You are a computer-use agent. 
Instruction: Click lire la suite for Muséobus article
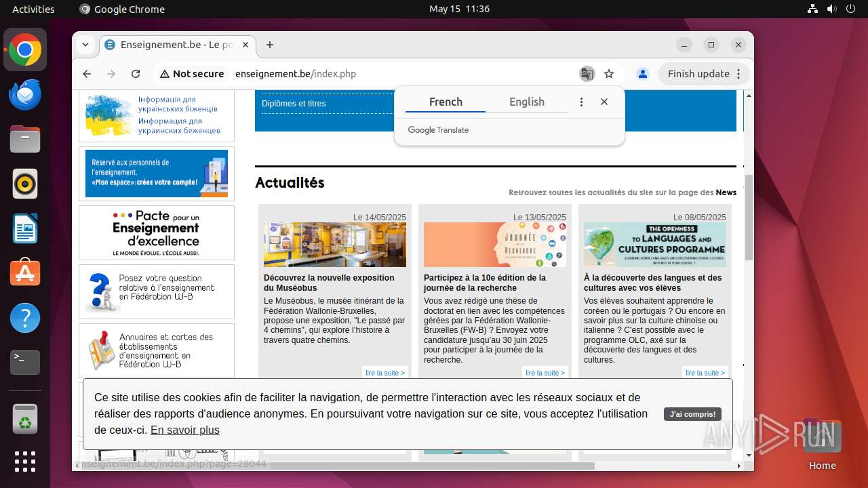coord(385,373)
